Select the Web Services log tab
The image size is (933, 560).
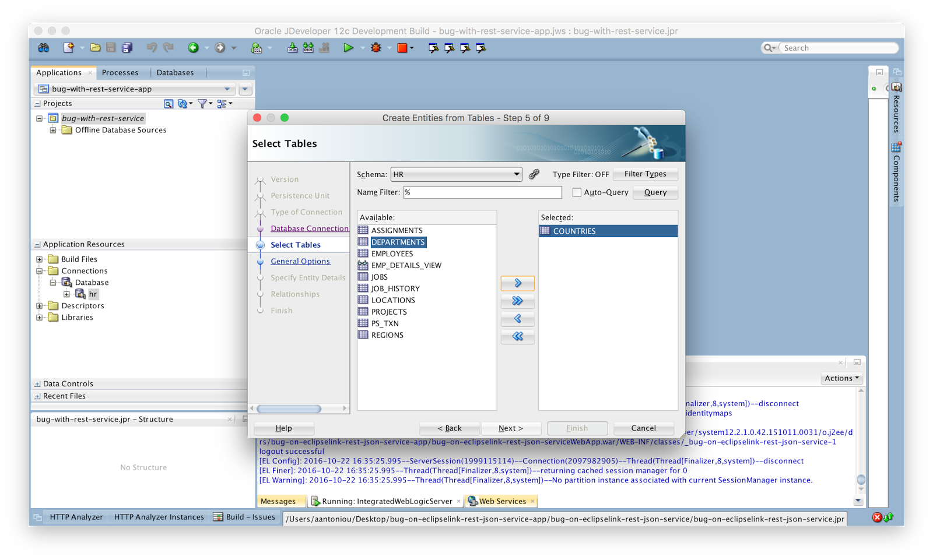pos(502,501)
